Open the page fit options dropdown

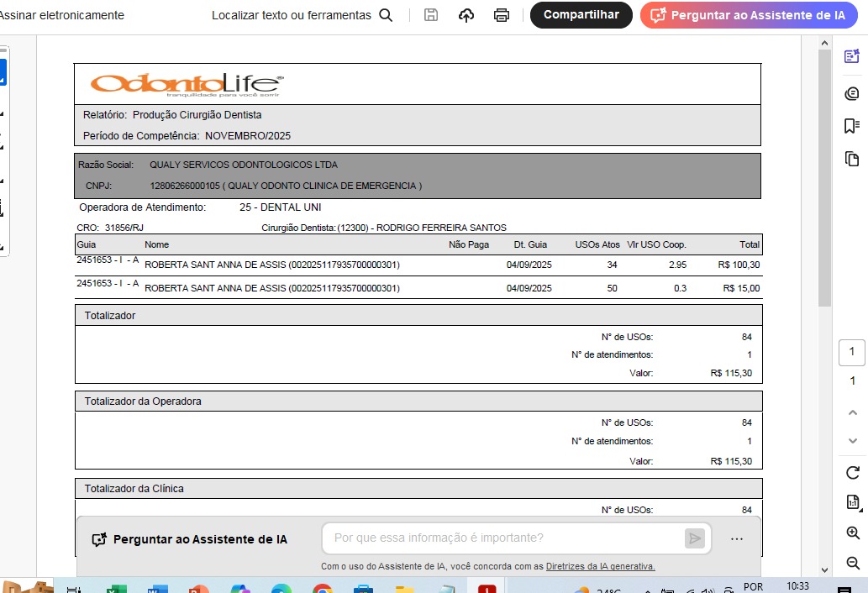coord(852,503)
